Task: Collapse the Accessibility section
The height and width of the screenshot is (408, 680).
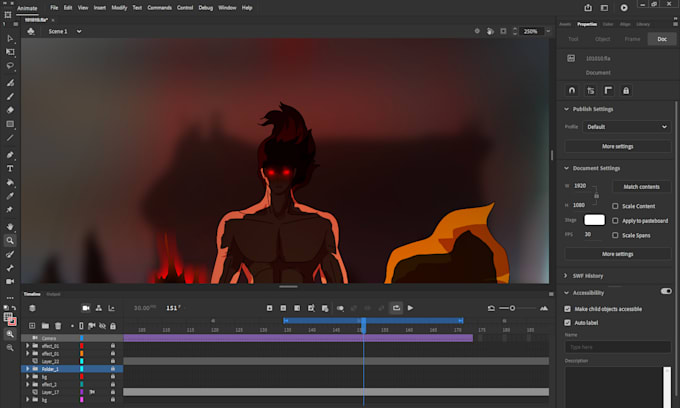Action: coord(566,293)
